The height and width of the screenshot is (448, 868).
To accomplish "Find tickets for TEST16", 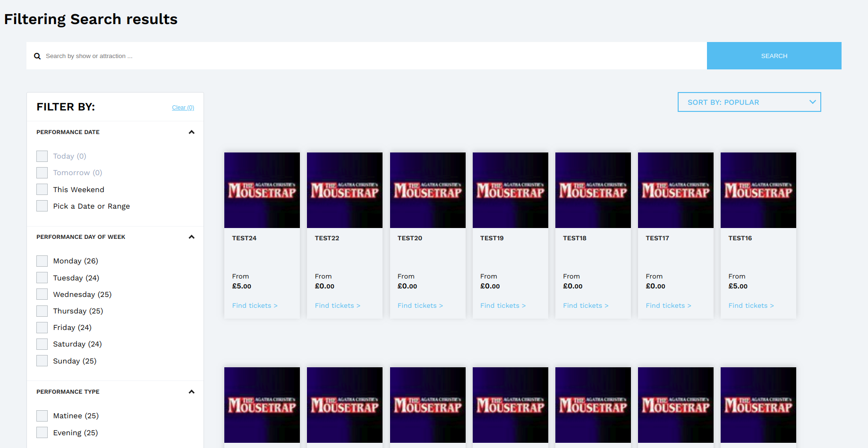I will click(751, 306).
